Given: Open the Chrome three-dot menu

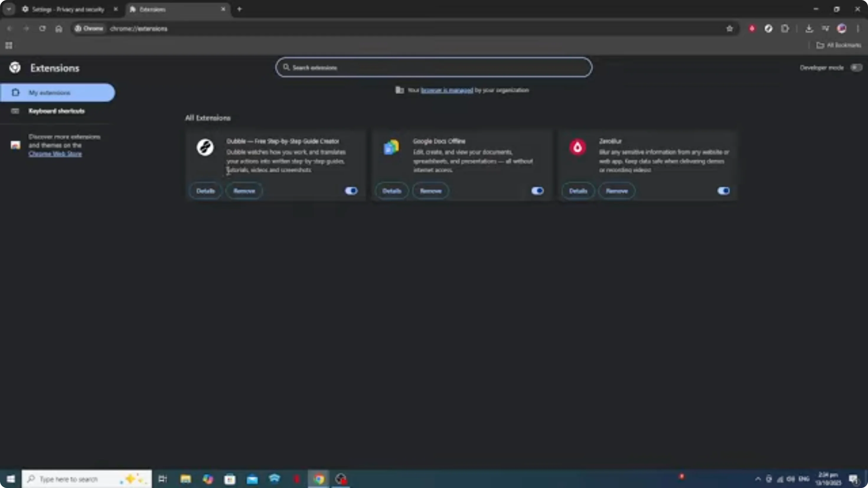Looking at the screenshot, I should pyautogui.click(x=859, y=29).
